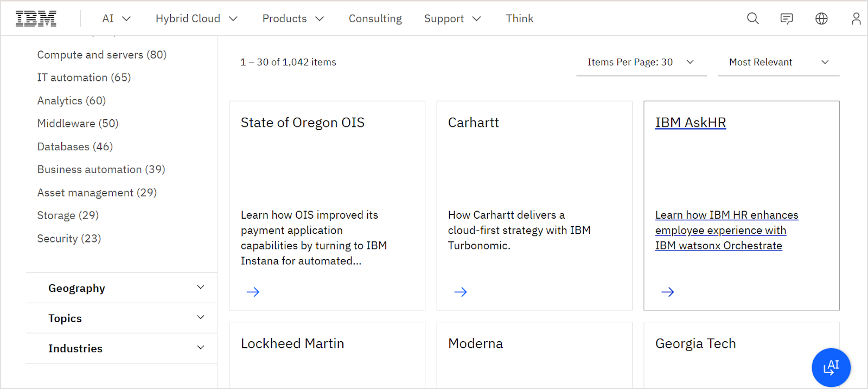Click the arrow on IBM AskHR card
868x389 pixels.
[x=668, y=292]
